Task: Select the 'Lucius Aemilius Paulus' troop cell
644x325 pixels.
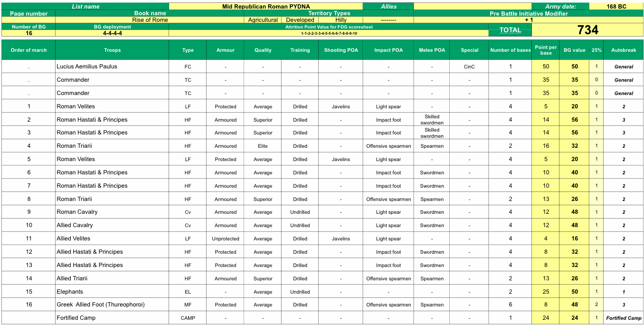Action: click(112, 67)
